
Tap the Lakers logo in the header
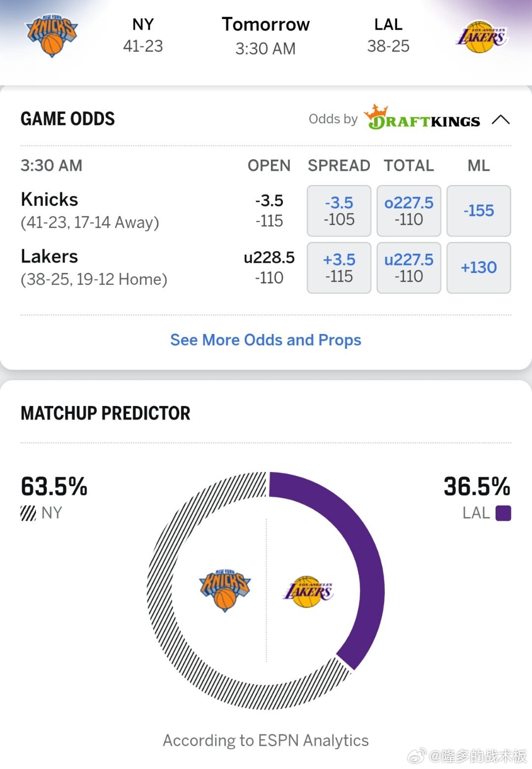click(481, 36)
